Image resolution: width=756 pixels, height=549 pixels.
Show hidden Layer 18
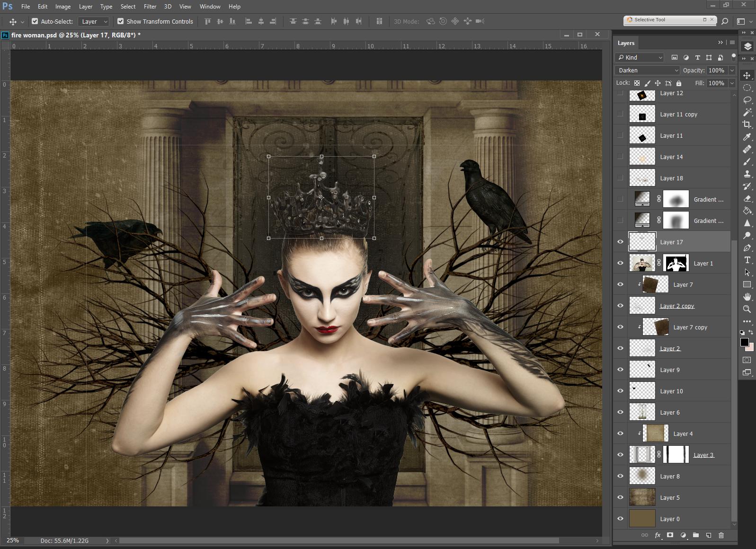point(620,178)
